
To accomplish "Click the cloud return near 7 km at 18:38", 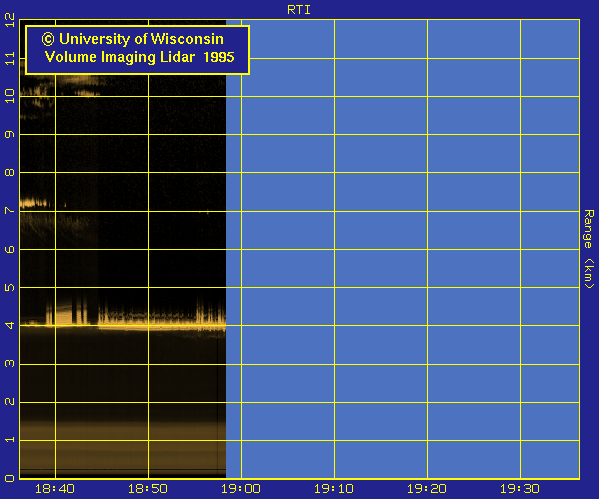I will (x=34, y=203).
